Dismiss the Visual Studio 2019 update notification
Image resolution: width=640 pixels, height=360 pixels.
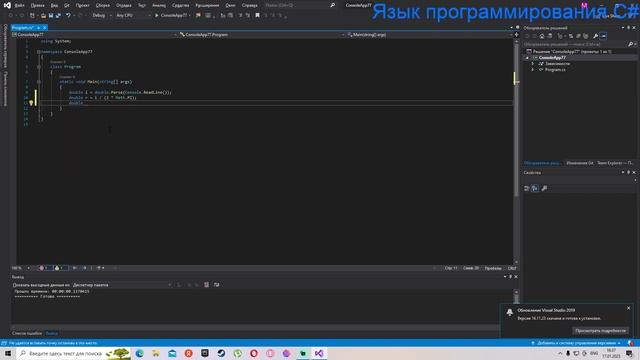point(629,308)
